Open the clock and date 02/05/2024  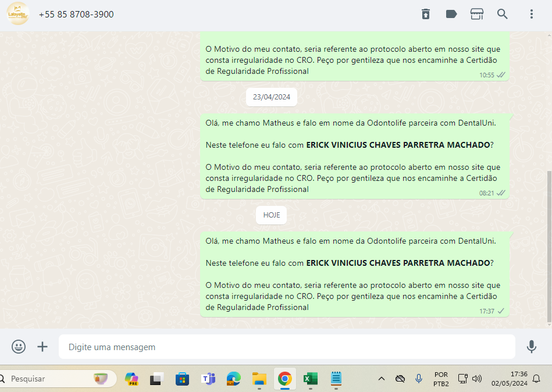pyautogui.click(x=510, y=379)
